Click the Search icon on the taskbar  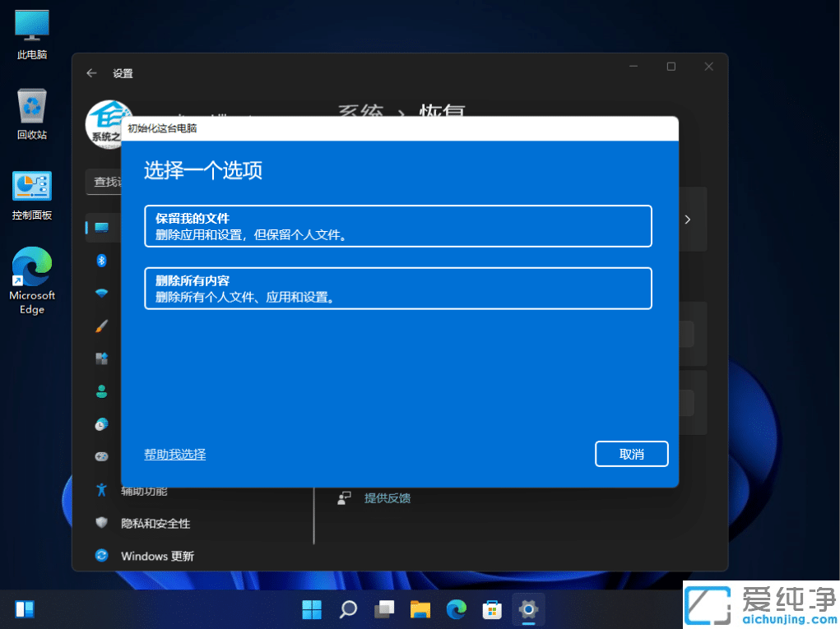coord(347,608)
